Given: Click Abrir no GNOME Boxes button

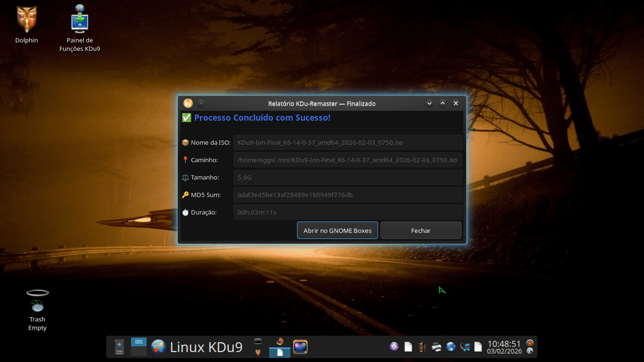Looking at the screenshot, I should tap(337, 230).
